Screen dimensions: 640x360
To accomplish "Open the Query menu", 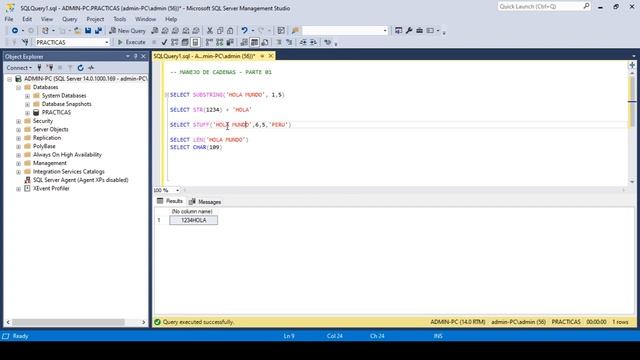I will click(69, 19).
